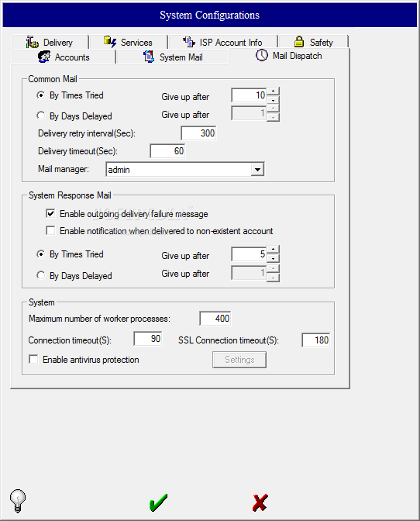Viewport: 420px width, 521px height.
Task: Click the SSL Connection timeout field 180
Action: pos(316,340)
